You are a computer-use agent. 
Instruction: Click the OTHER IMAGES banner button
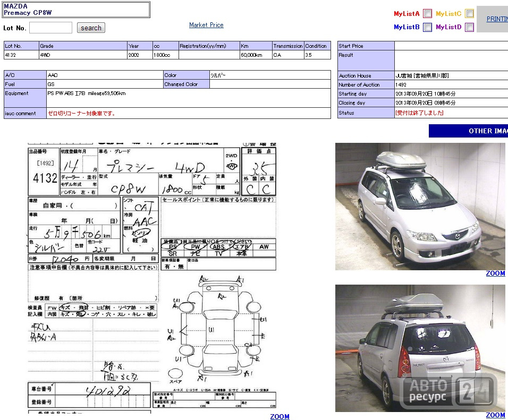point(469,131)
